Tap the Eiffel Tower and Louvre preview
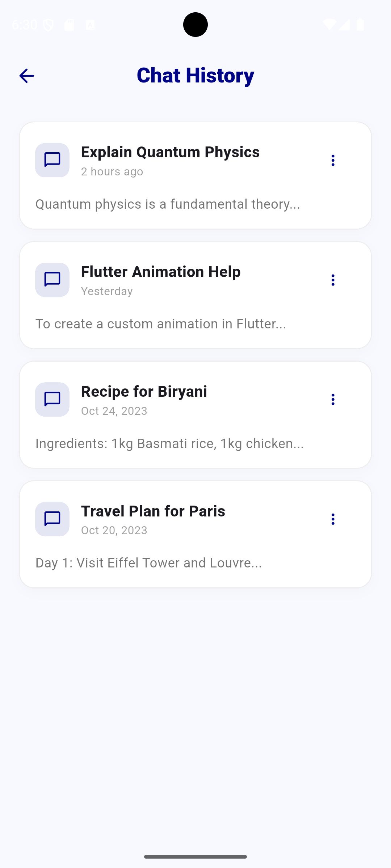The image size is (391, 868). click(148, 563)
